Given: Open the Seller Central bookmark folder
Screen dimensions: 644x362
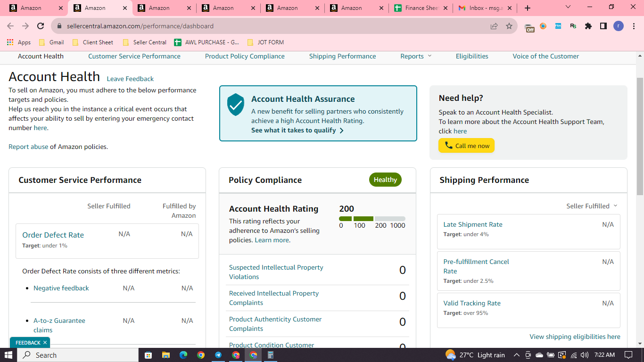Looking at the screenshot, I should [x=144, y=42].
